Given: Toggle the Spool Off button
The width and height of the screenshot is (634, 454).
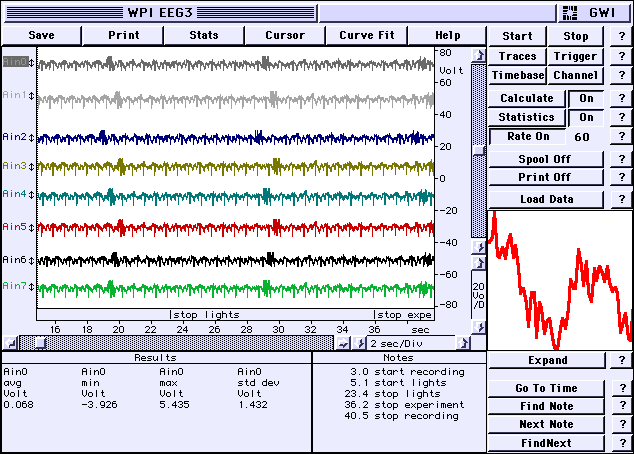Looking at the screenshot, I should click(545, 159).
